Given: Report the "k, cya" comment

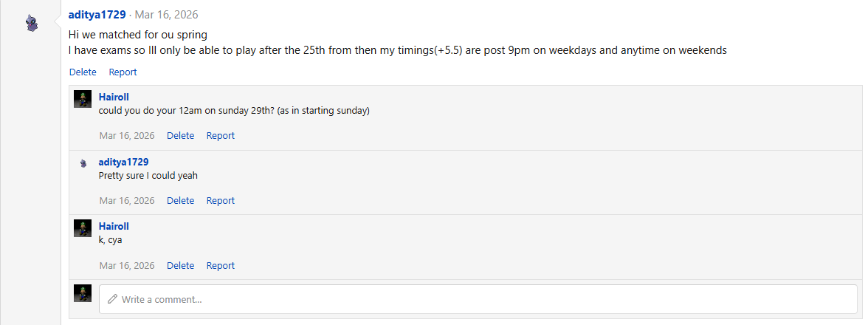Looking at the screenshot, I should point(221,266).
